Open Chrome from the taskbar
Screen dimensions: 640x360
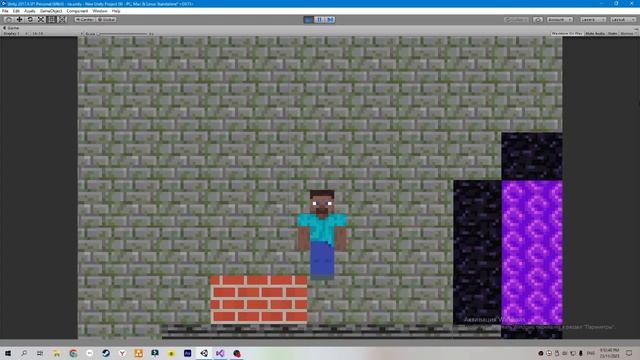(x=73, y=353)
